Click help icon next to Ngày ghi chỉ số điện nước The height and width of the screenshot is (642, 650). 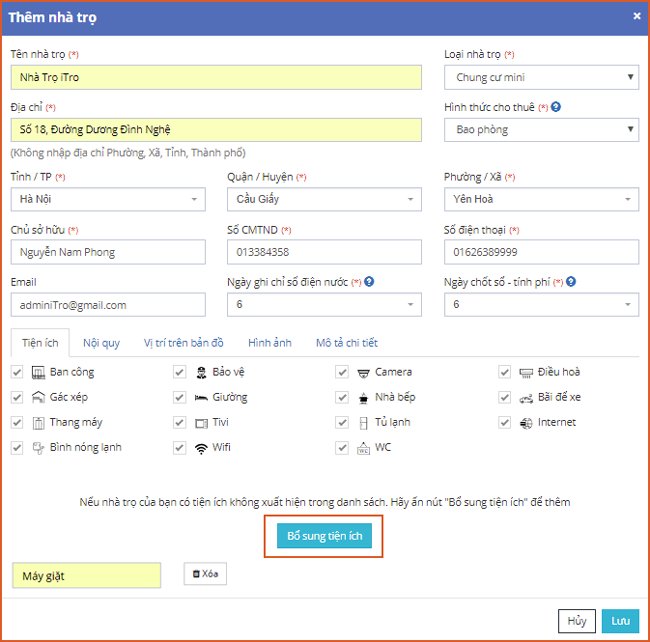369,282
